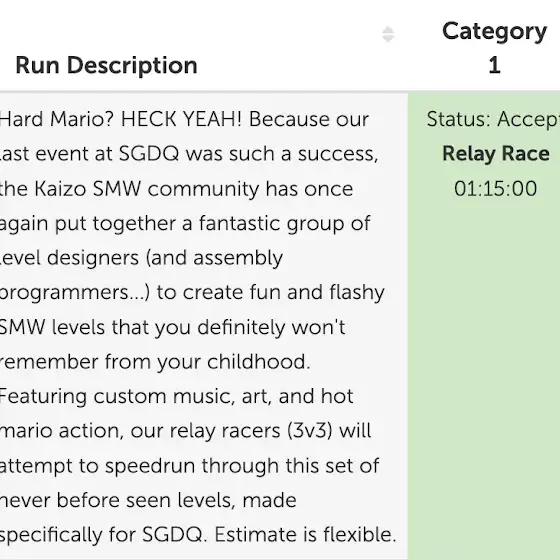Sort the table by Run Description arrows
560x560 pixels.
pyautogui.click(x=388, y=34)
